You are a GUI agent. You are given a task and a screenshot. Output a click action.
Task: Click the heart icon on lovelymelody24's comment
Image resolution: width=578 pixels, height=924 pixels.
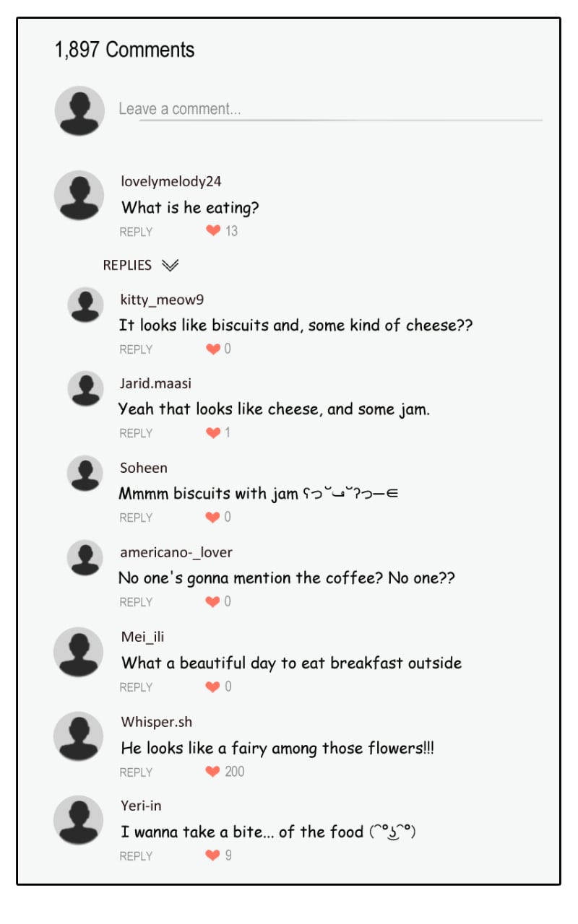tap(213, 231)
